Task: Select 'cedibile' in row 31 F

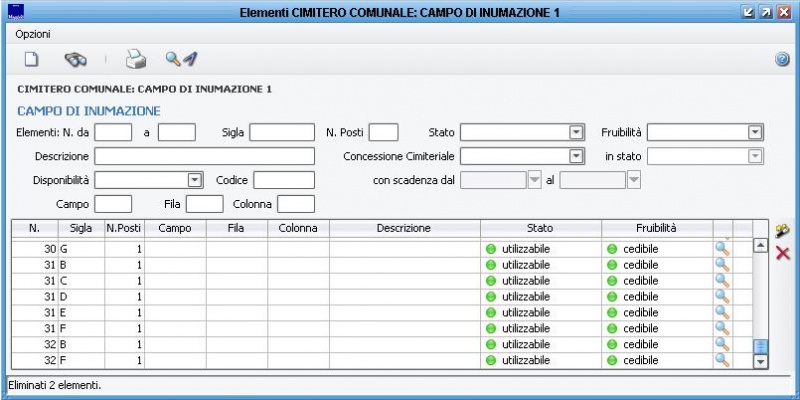Action: [x=640, y=329]
